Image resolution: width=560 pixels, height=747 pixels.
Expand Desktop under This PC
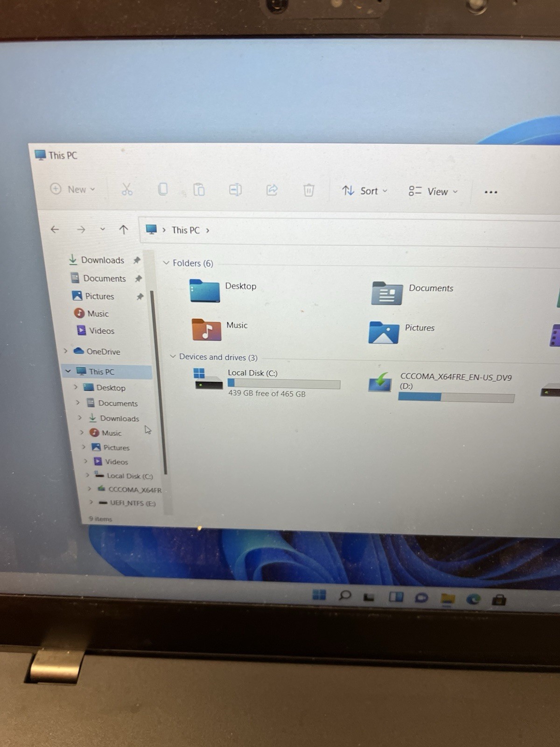pyautogui.click(x=76, y=387)
